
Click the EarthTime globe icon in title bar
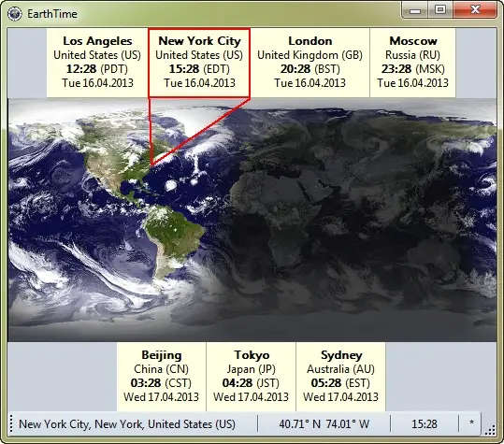[x=15, y=14]
